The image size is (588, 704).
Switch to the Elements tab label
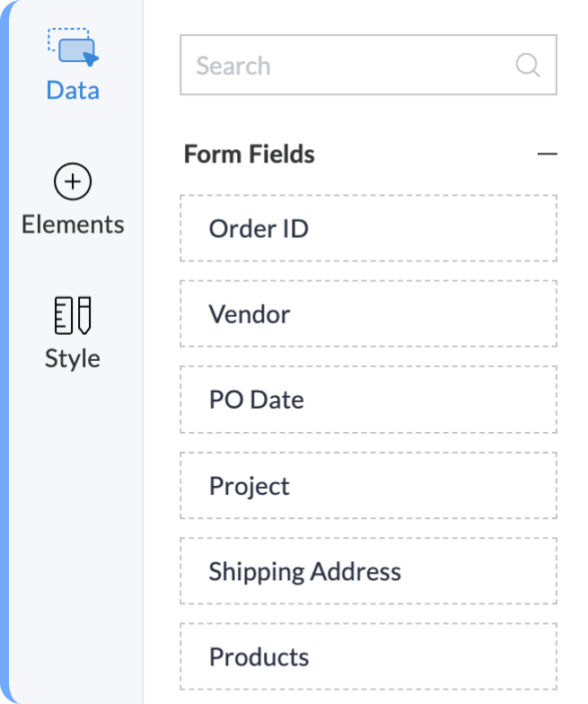[73, 224]
